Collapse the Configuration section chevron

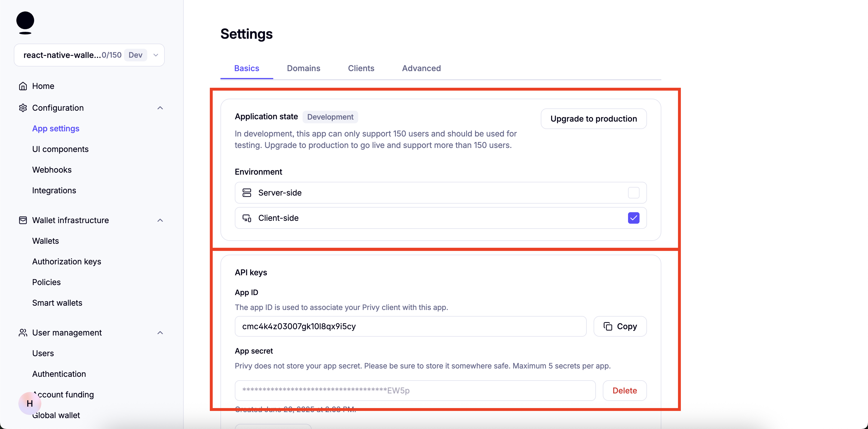click(160, 108)
